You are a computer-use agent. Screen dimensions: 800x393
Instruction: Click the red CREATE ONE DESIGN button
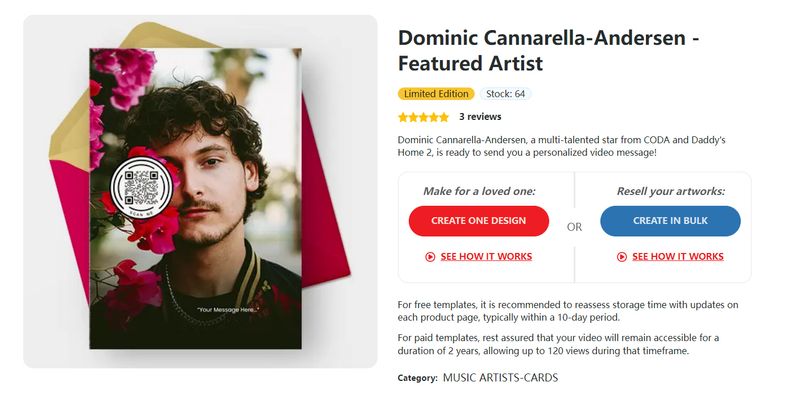(479, 221)
